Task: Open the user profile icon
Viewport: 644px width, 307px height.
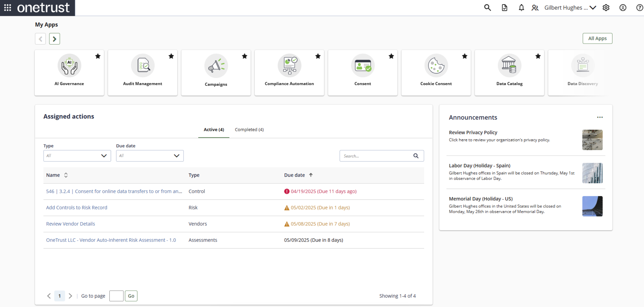Action: click(623, 8)
